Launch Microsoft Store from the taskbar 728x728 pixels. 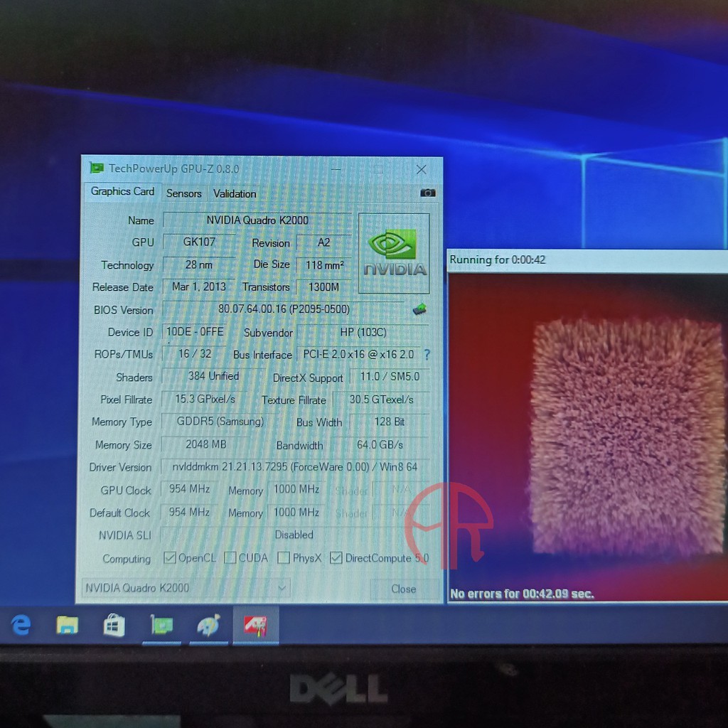[x=114, y=625]
